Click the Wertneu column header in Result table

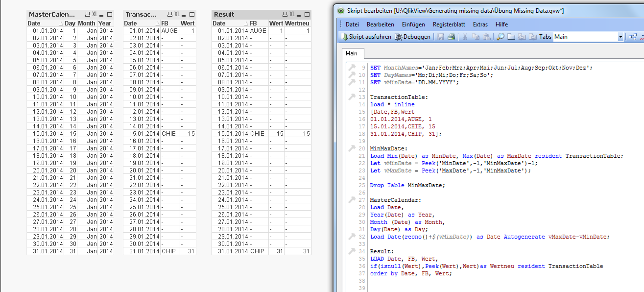(x=297, y=23)
